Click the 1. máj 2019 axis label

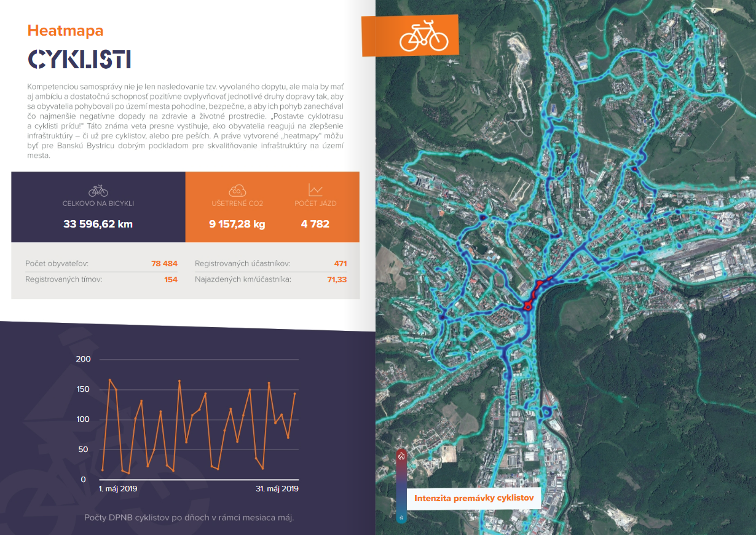point(118,489)
